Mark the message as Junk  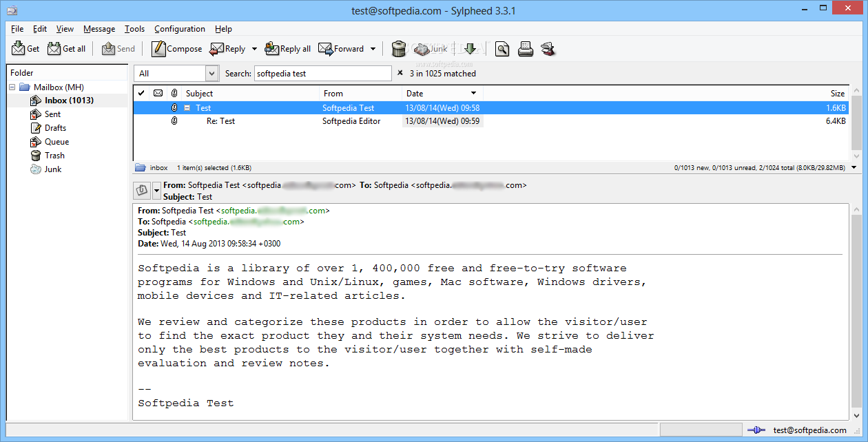point(431,49)
